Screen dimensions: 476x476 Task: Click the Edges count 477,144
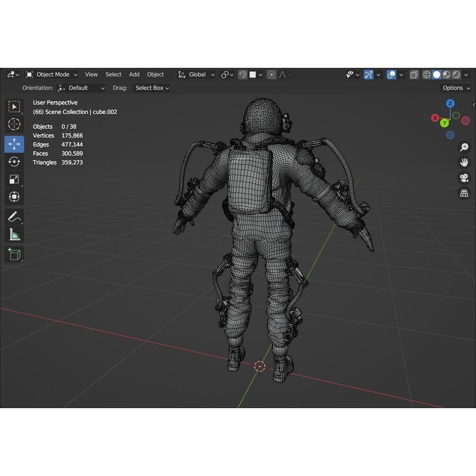point(72,145)
